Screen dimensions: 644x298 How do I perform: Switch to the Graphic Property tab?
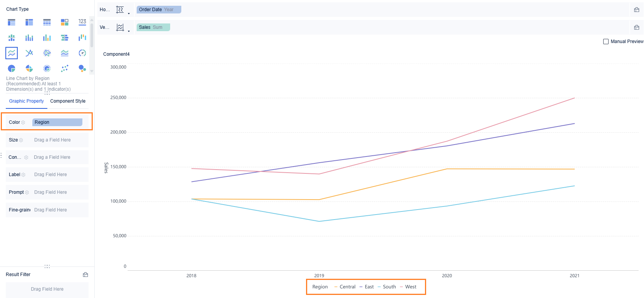27,101
